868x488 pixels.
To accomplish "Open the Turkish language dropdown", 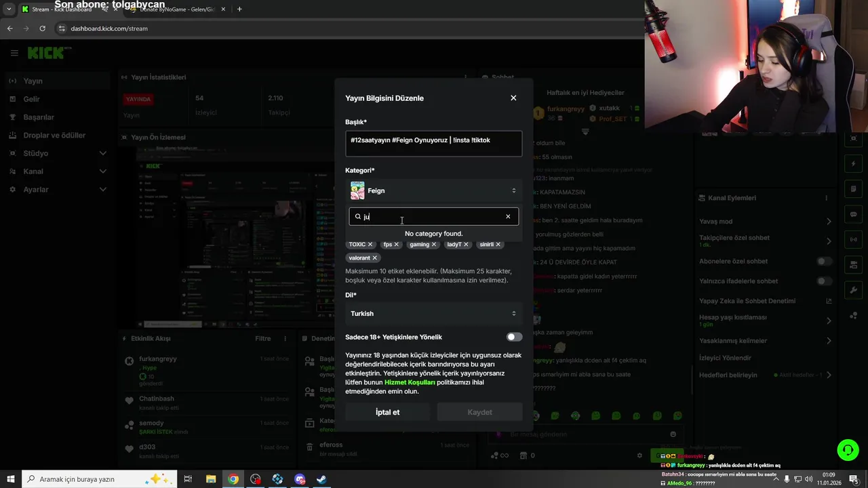I will (x=434, y=313).
